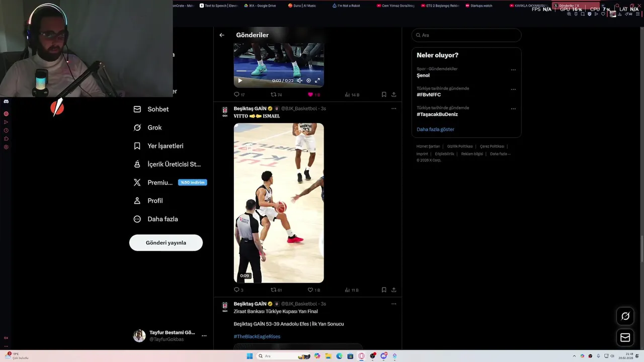Viewport: 644px width, 362px height.
Task: Focus the X search Ara field
Action: click(466, 35)
